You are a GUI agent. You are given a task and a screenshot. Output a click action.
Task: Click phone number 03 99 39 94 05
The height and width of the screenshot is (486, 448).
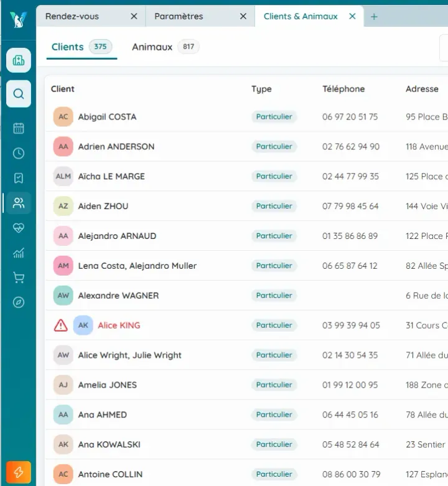click(x=351, y=325)
